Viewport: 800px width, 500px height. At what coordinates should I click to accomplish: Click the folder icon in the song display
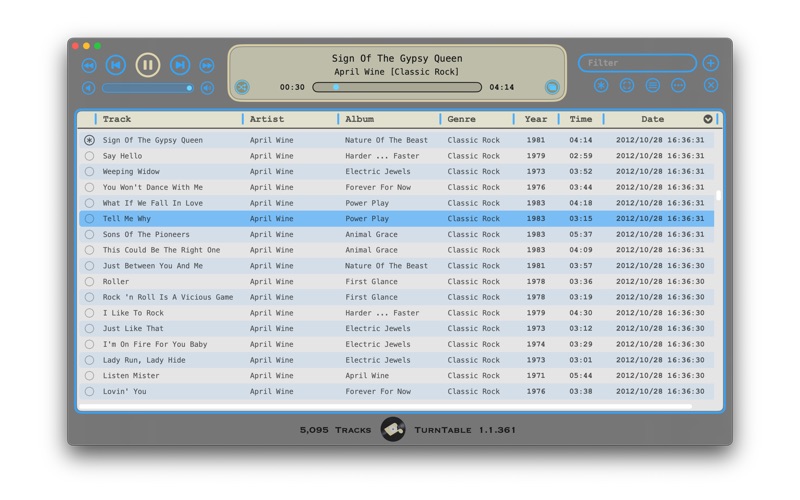pyautogui.click(x=552, y=87)
